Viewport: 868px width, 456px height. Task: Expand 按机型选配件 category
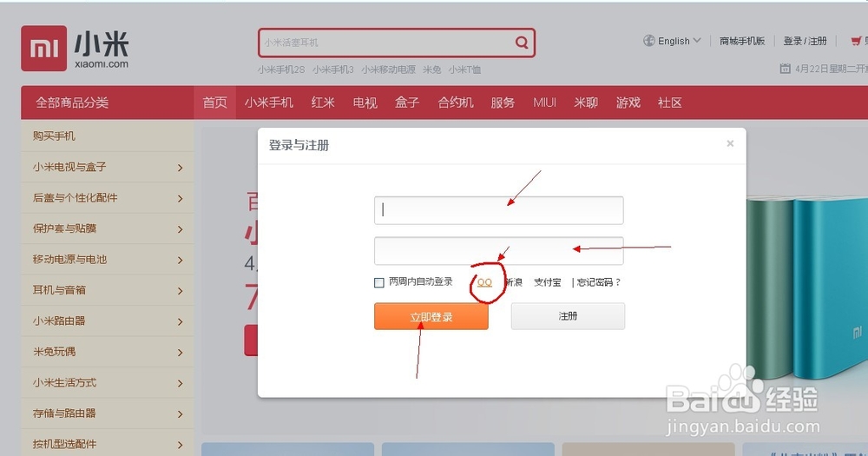pyautogui.click(x=108, y=444)
